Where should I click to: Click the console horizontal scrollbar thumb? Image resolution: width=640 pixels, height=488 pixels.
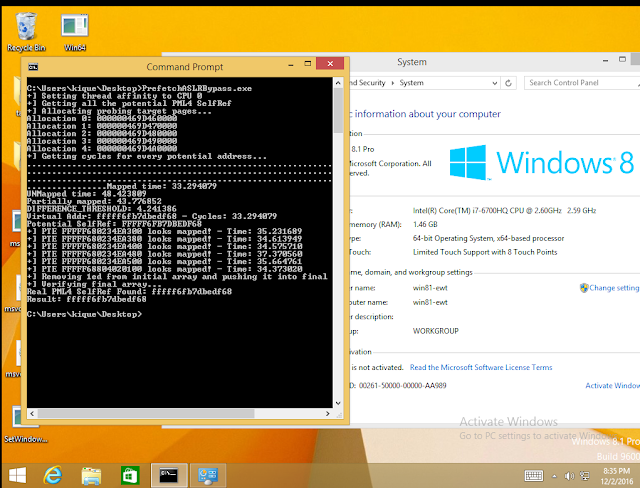click(x=146, y=413)
